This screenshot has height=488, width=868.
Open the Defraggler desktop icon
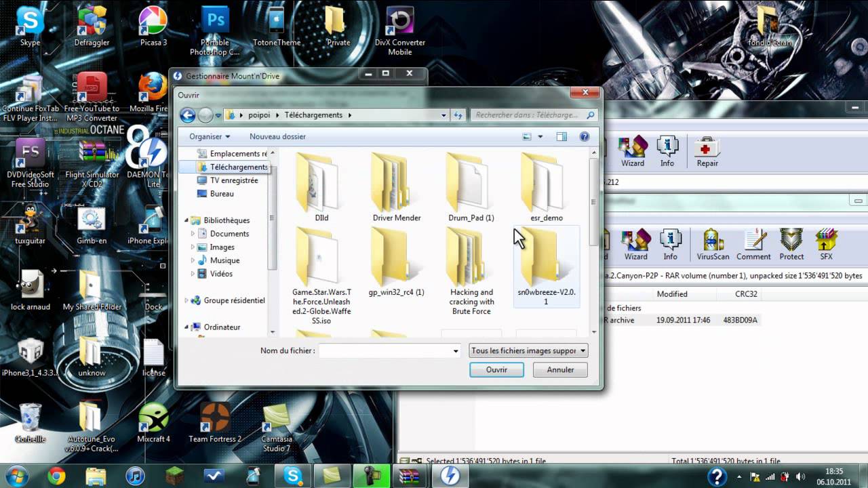(92, 26)
